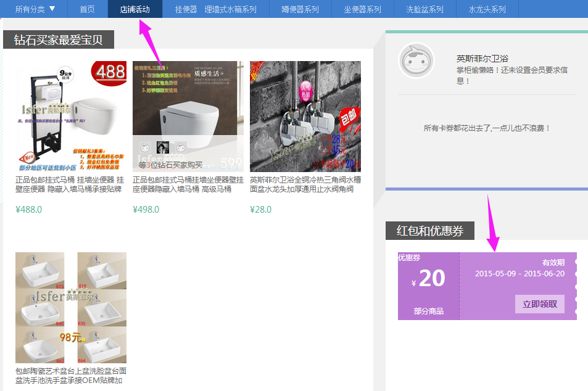Click the 正品包邮挂式马桶 挂墙坐便器 title link
This screenshot has width=588, height=391.
[x=70, y=184]
